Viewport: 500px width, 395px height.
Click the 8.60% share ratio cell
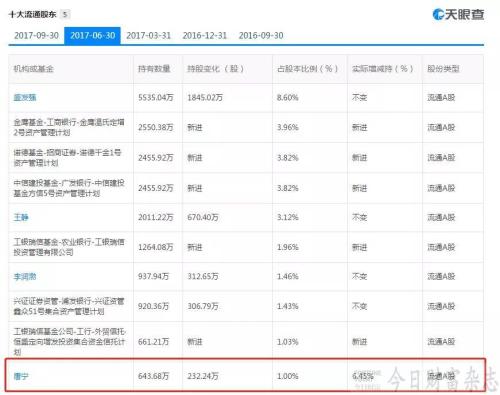(287, 97)
